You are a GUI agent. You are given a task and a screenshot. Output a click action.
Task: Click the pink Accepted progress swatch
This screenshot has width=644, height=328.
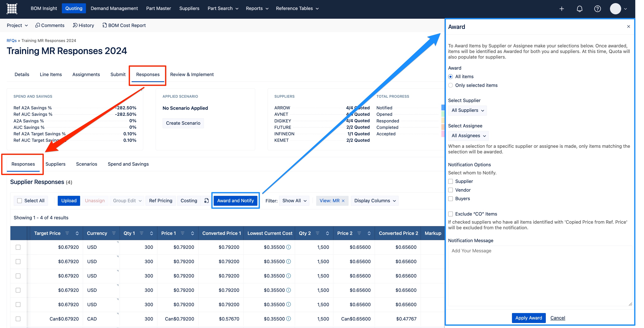coord(443,134)
